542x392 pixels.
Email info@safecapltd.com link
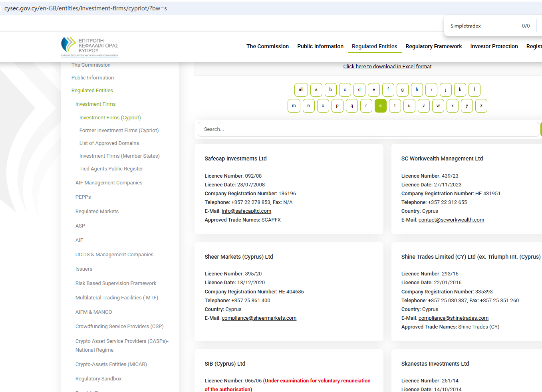click(246, 211)
